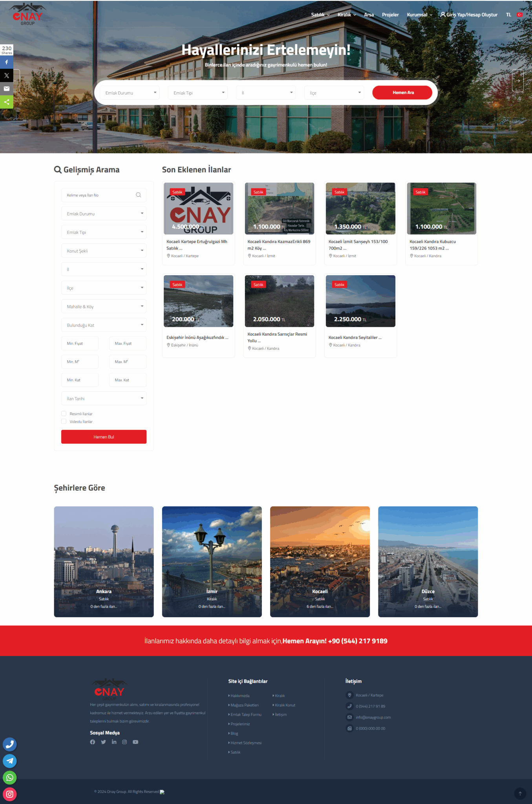Share page on Facebook sidebar icon
This screenshot has width=532, height=804.
(x=7, y=62)
